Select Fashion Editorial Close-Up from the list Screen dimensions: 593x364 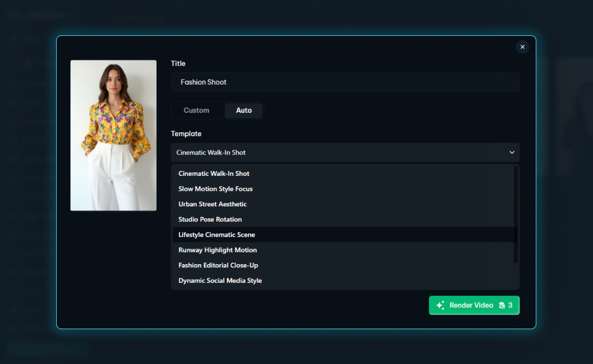(217, 265)
